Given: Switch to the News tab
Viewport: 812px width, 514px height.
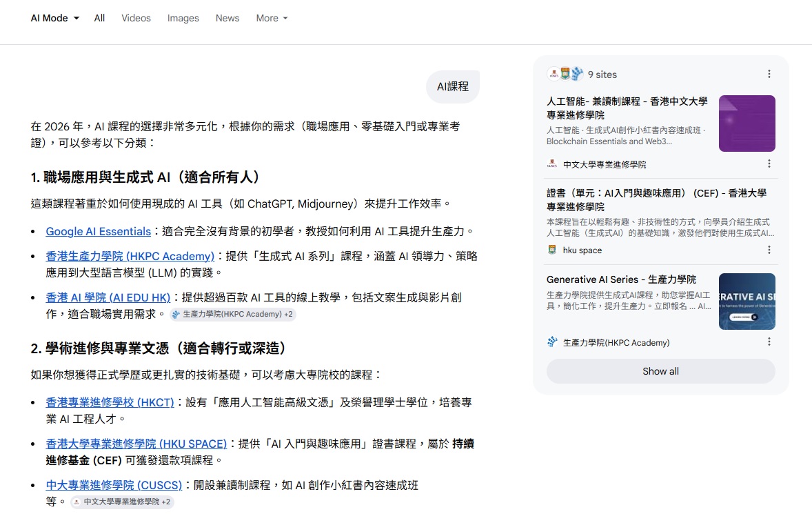Looking at the screenshot, I should point(227,18).
